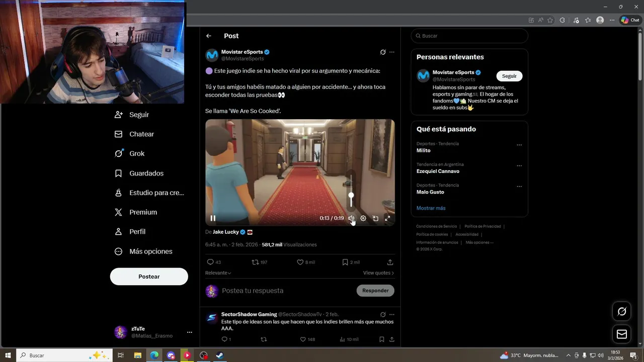Viewport: 644px width, 362px height.
Task: Open Política de cookies link
Action: [x=432, y=234]
